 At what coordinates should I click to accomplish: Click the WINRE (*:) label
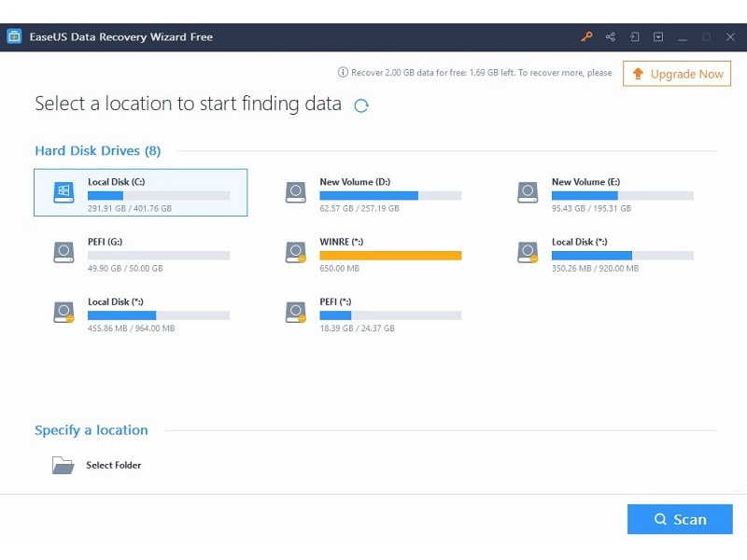click(342, 242)
